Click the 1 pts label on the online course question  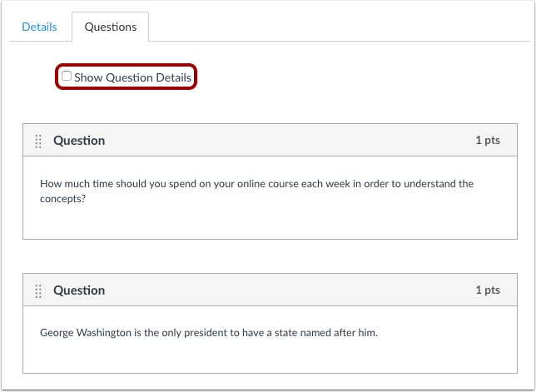(488, 140)
